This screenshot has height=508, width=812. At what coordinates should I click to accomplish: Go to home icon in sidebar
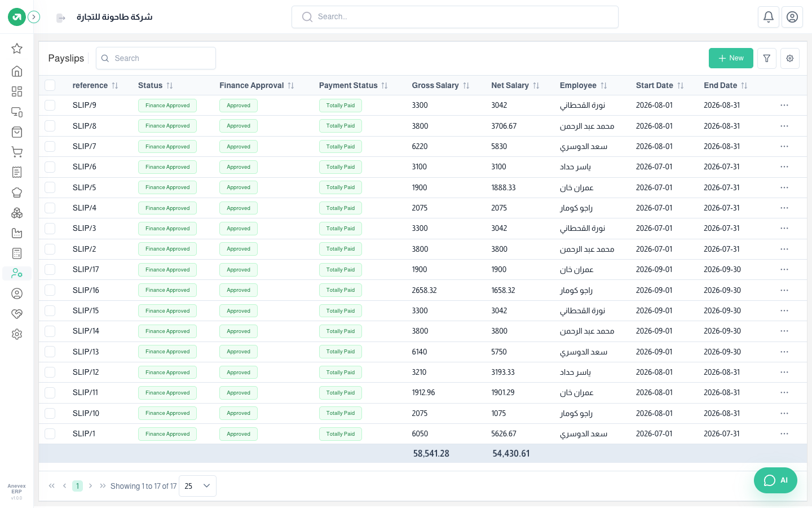(x=17, y=71)
